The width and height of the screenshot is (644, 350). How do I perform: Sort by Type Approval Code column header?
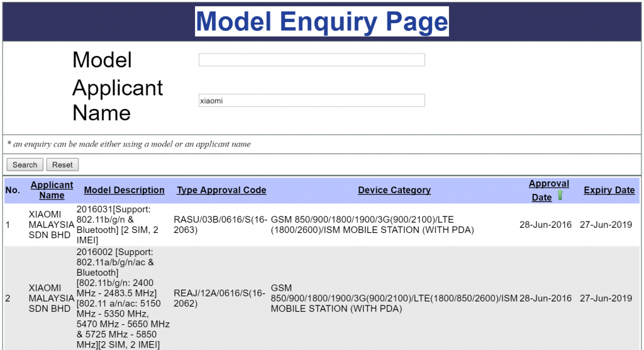pos(221,190)
